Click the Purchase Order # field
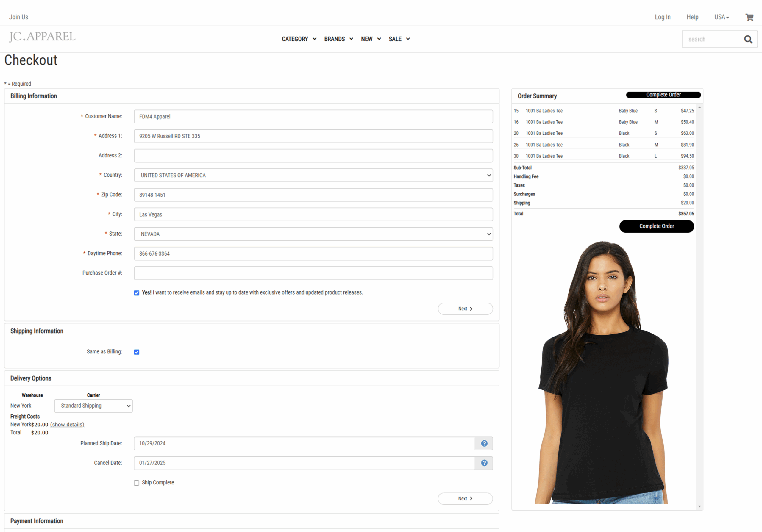Screen dimensions: 762x532 (x=313, y=273)
